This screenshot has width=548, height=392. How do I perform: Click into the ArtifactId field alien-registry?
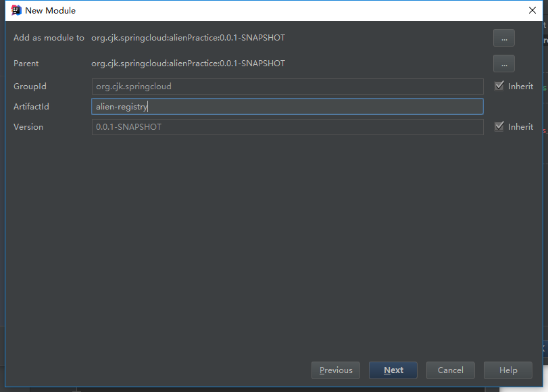[x=287, y=107]
